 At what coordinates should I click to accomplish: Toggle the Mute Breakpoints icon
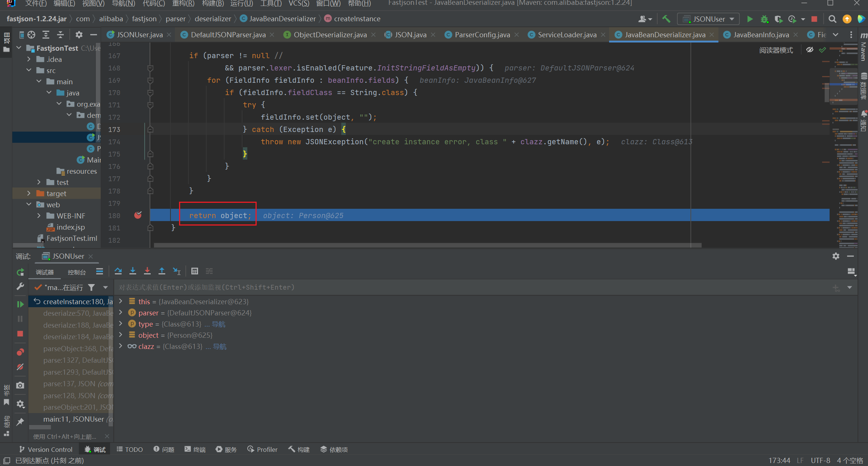[x=20, y=367]
